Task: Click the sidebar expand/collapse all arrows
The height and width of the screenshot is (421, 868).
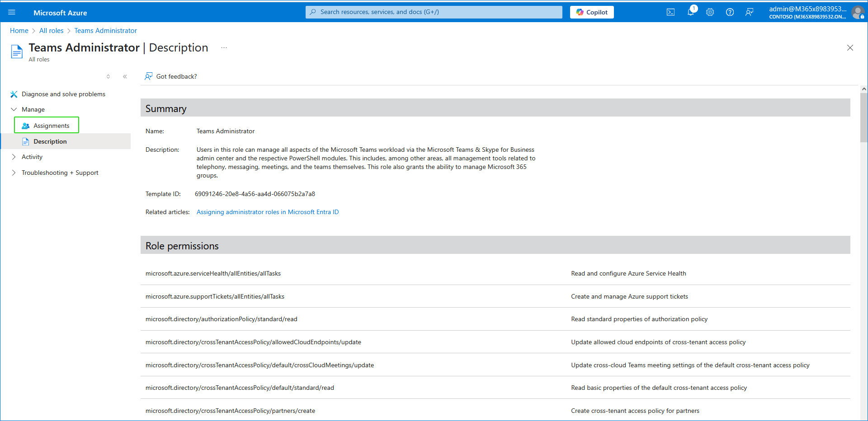Action: (108, 77)
